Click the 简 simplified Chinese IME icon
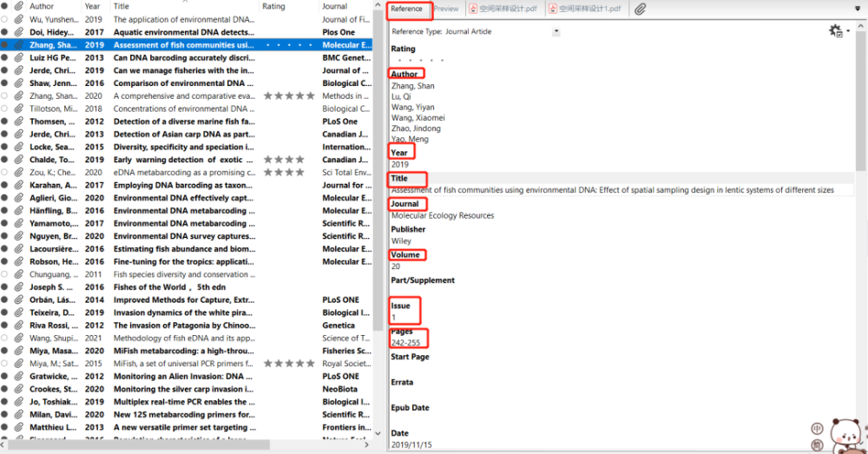Viewport: 868px width, 454px height. click(x=817, y=444)
